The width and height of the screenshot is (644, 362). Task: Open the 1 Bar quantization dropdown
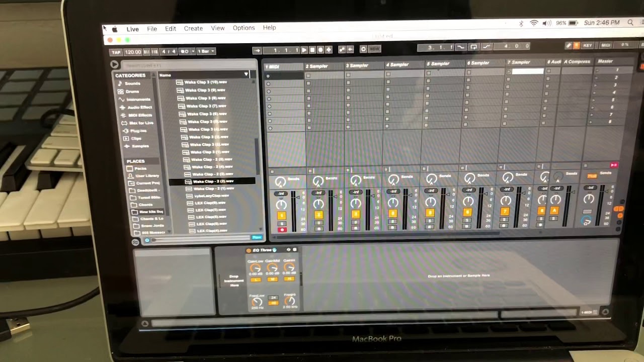click(206, 51)
